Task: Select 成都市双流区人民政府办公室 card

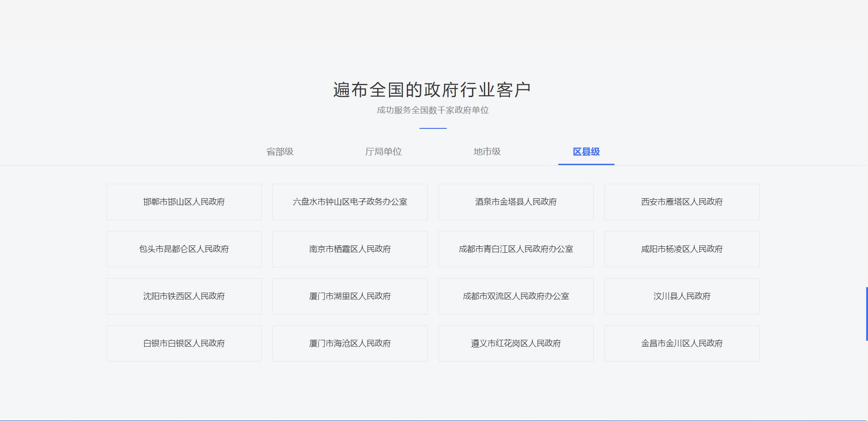Action: pos(516,296)
